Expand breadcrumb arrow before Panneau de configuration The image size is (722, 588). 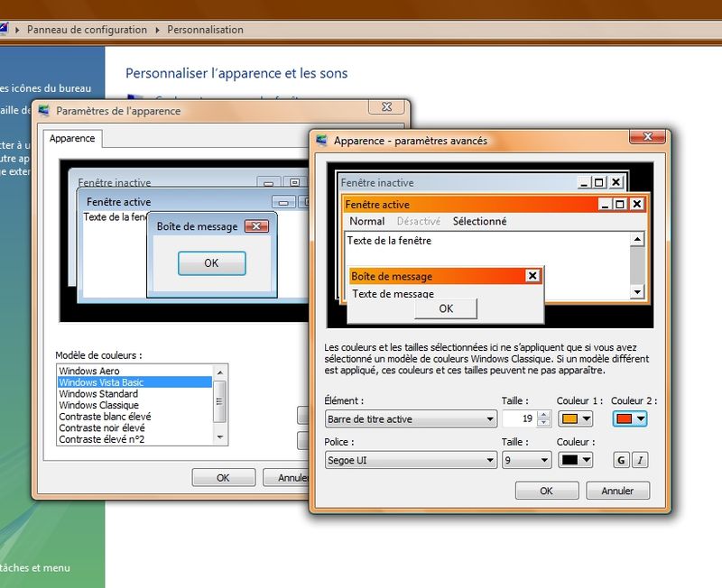click(x=17, y=30)
